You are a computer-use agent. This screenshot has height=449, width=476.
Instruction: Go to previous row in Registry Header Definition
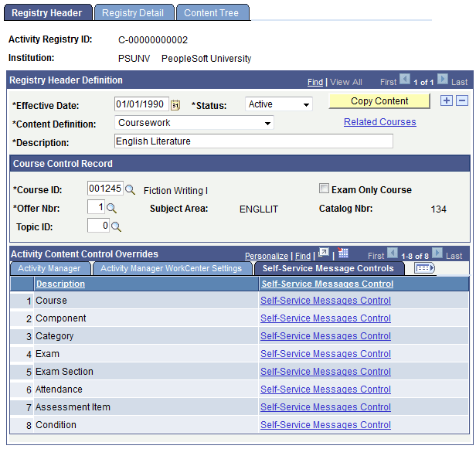pos(405,80)
